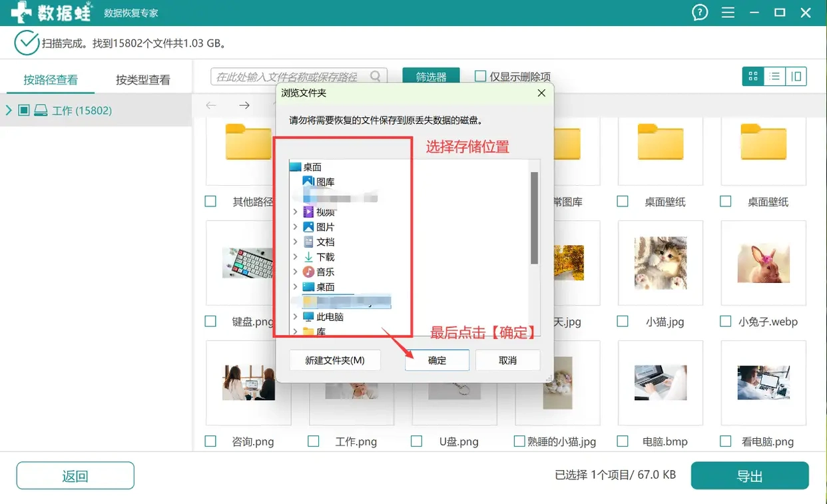Switch to grid view icon
827x504 pixels.
(x=752, y=76)
